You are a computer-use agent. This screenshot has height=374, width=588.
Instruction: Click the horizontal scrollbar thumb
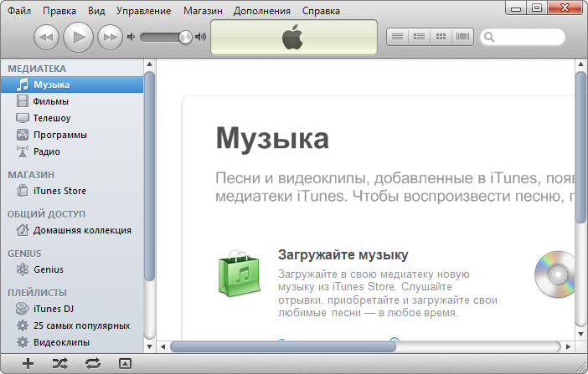[283, 347]
